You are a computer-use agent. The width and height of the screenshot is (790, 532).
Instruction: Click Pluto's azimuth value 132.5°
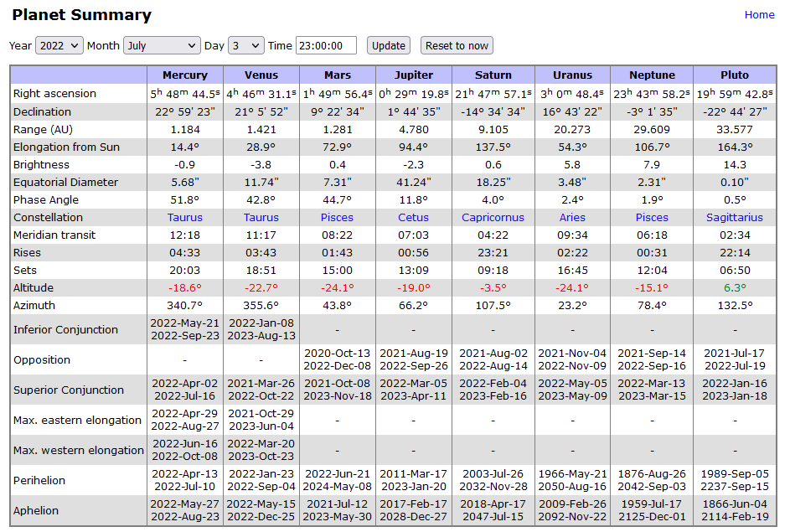pyautogui.click(x=735, y=305)
